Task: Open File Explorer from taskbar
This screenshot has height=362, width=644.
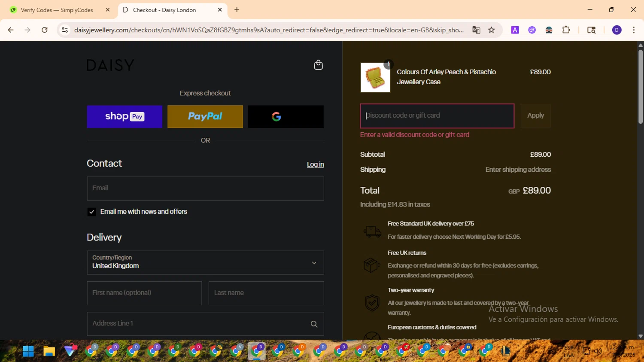Action: (49, 351)
